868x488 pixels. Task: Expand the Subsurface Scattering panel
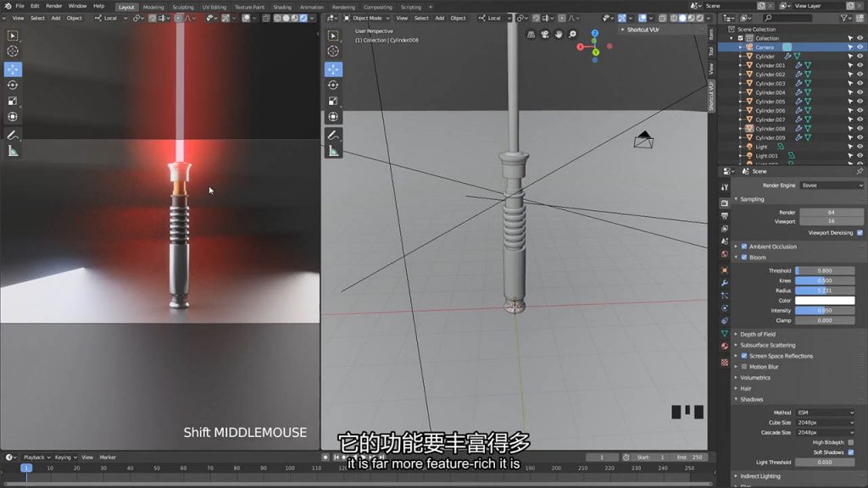[x=767, y=346]
